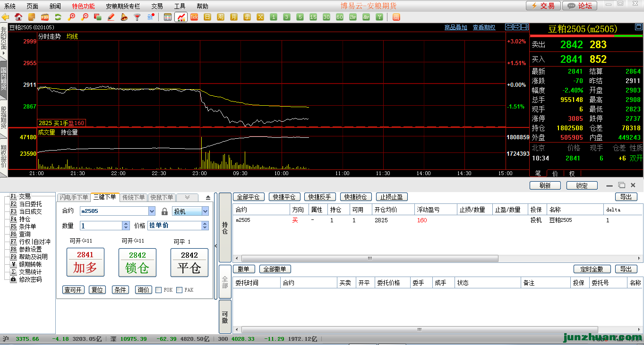644x345 pixels.
Task: Open the 特色功能 menu
Action: [x=83, y=6]
